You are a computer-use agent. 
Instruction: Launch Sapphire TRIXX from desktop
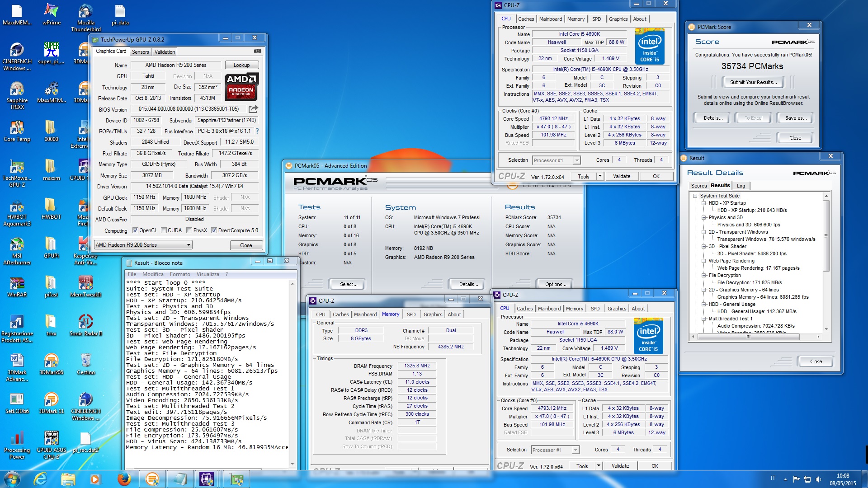pyautogui.click(x=17, y=96)
